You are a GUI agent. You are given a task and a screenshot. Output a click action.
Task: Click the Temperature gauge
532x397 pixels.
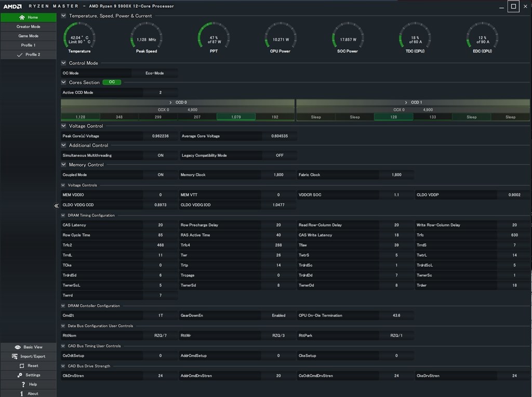[79, 38]
